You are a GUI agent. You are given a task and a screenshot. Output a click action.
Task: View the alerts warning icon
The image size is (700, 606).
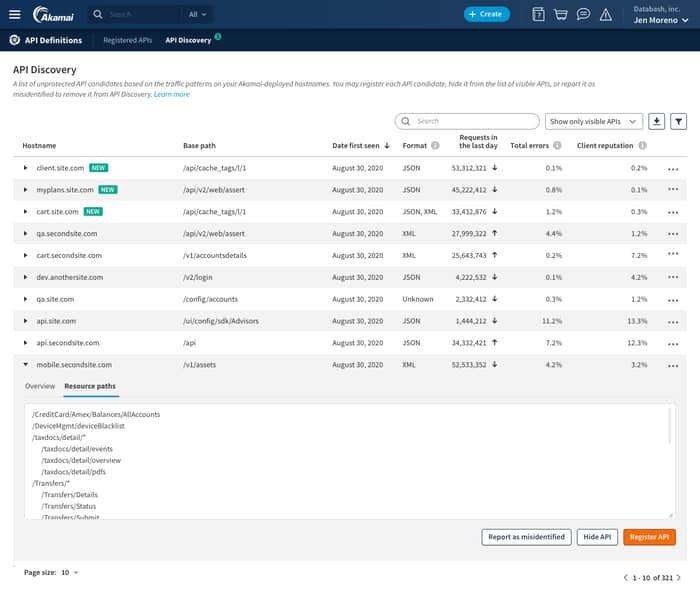click(x=605, y=14)
